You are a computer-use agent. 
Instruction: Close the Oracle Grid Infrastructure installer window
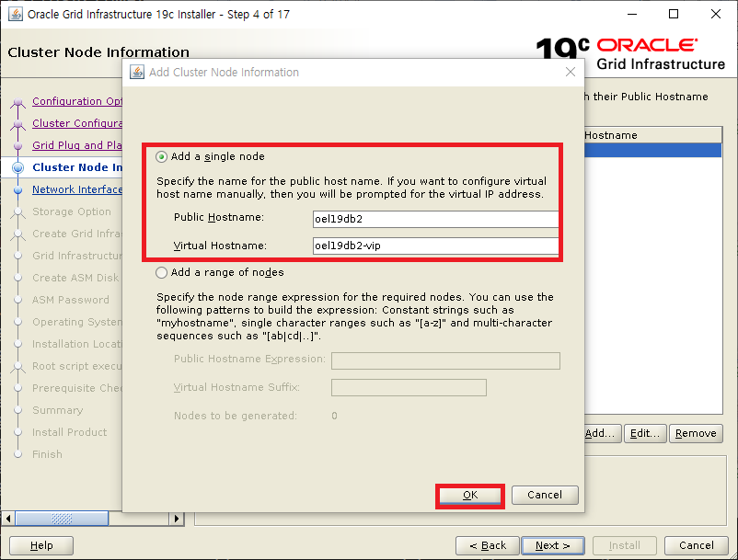click(715, 14)
